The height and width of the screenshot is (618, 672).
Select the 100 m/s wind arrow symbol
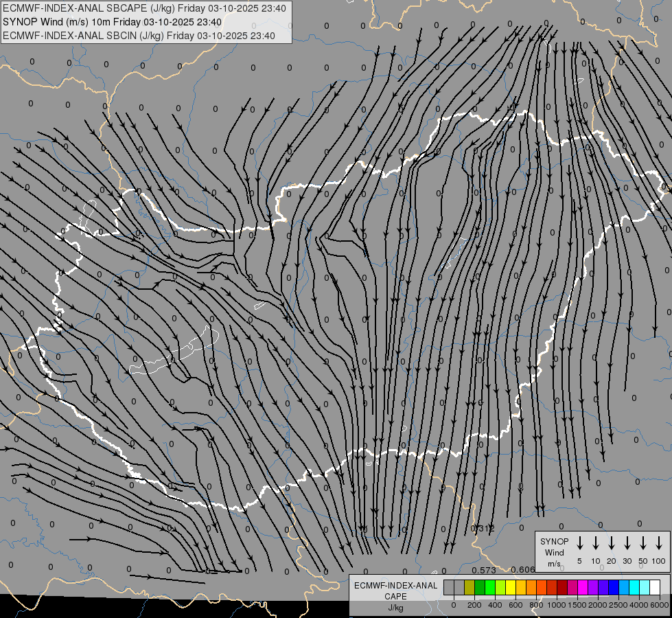point(659,543)
